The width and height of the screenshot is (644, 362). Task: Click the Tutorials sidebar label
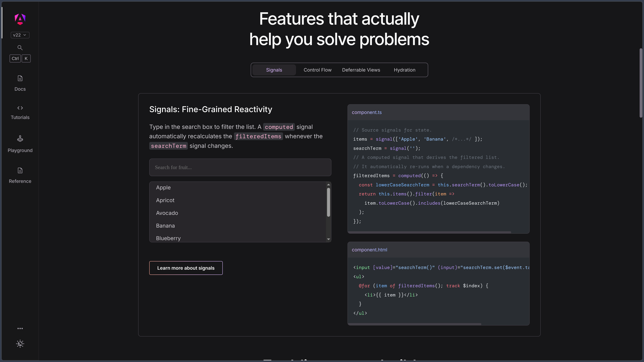pyautogui.click(x=20, y=117)
